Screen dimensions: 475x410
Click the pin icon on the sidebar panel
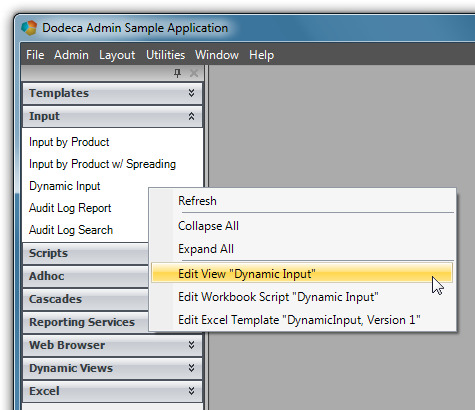177,73
